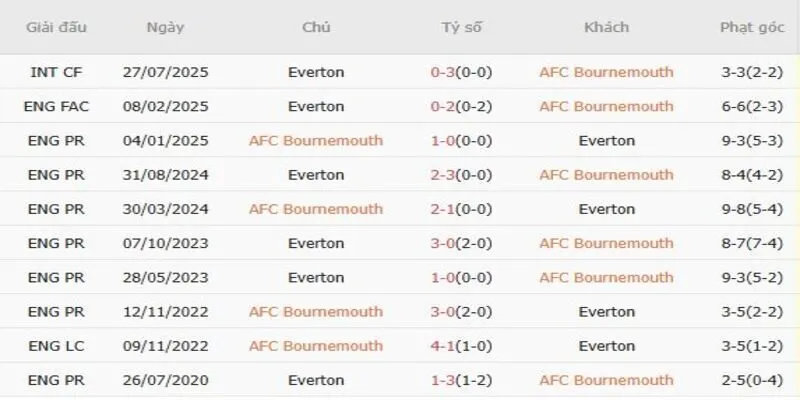The width and height of the screenshot is (800, 400).
Task: Click the ENG LC league label
Action: 54,346
